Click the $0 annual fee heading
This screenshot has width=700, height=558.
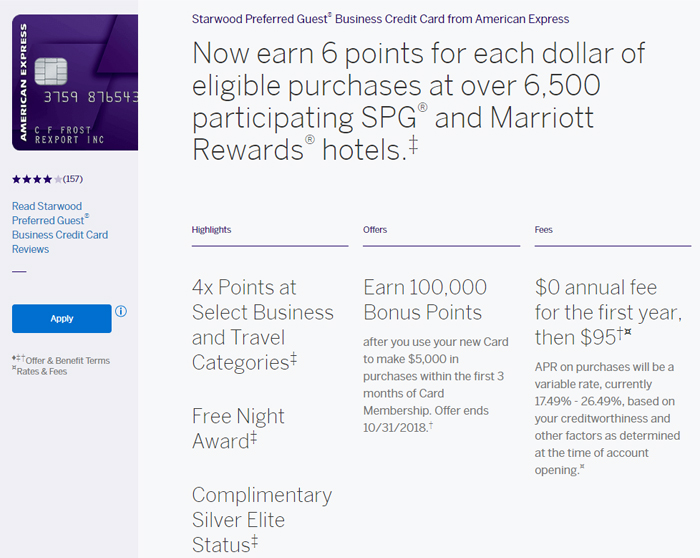(608, 312)
